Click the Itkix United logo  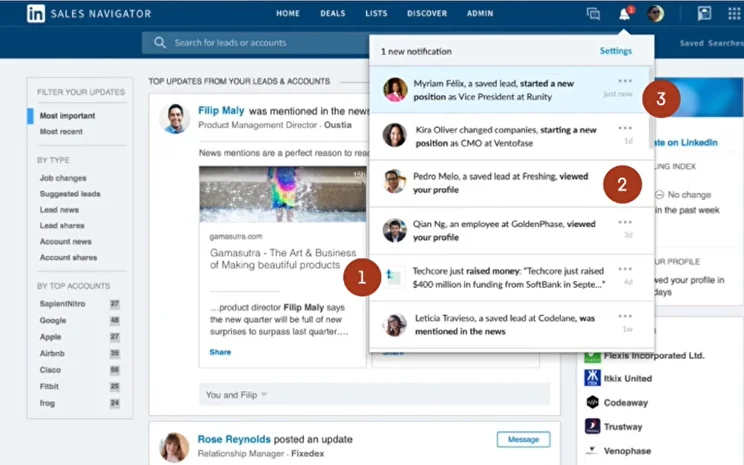592,378
